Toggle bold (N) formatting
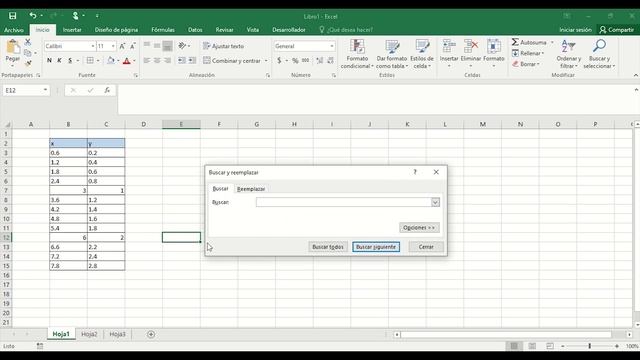The image size is (640, 360). click(49, 60)
